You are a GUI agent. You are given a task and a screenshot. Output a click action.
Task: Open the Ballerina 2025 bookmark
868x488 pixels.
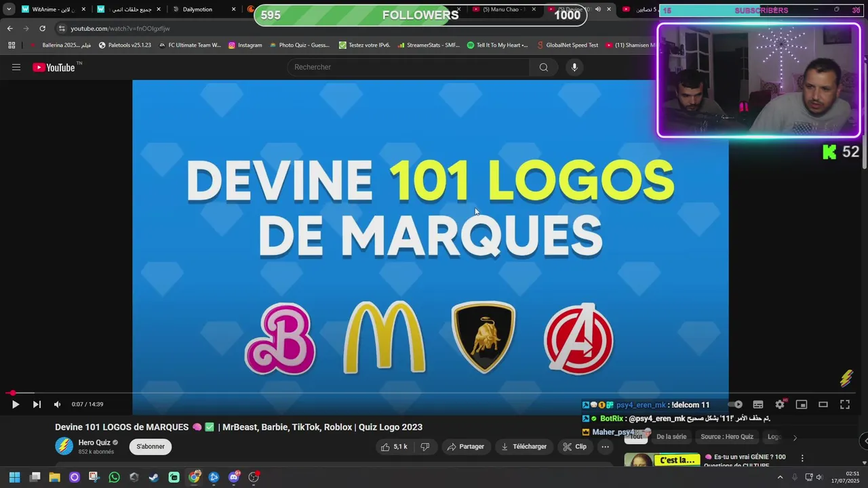[60, 45]
